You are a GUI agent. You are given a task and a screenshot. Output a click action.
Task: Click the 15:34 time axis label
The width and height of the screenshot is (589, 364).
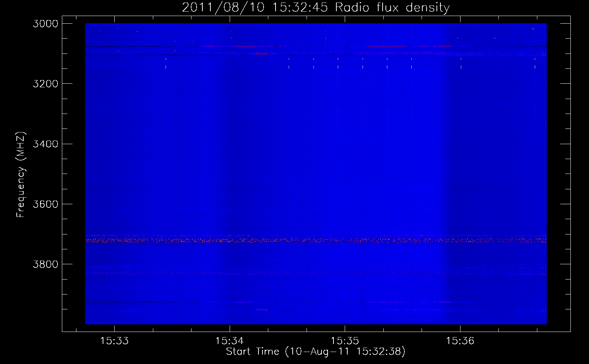point(229,341)
